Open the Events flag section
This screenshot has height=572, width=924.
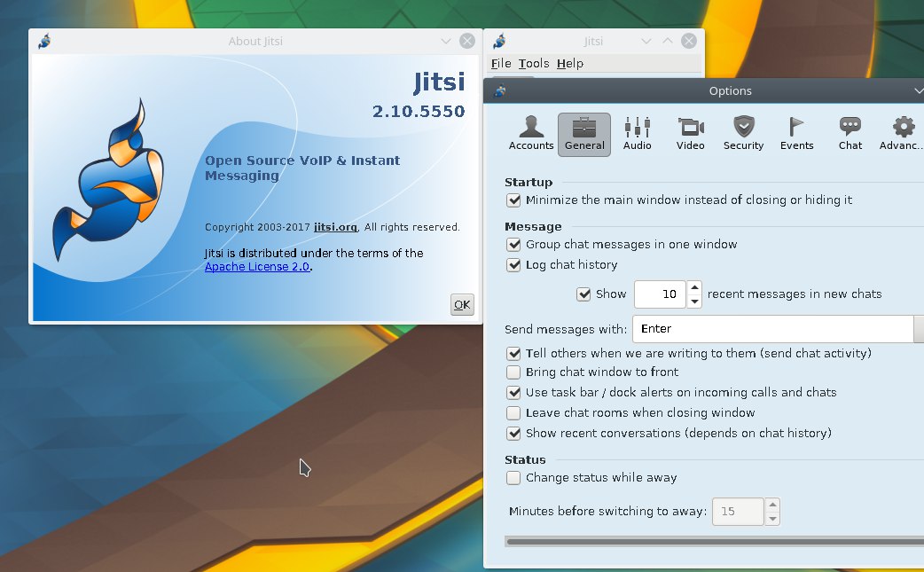point(796,134)
